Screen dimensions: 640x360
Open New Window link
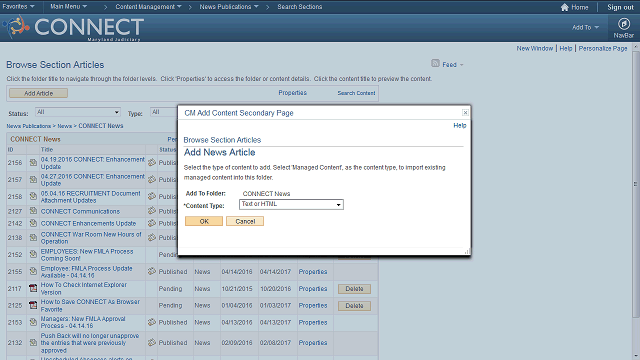coord(535,49)
